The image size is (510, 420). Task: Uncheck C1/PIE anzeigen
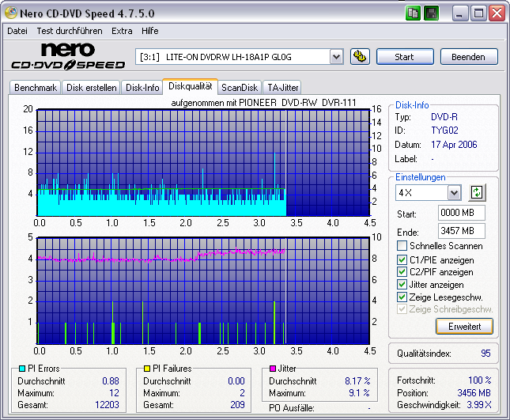pos(402,259)
